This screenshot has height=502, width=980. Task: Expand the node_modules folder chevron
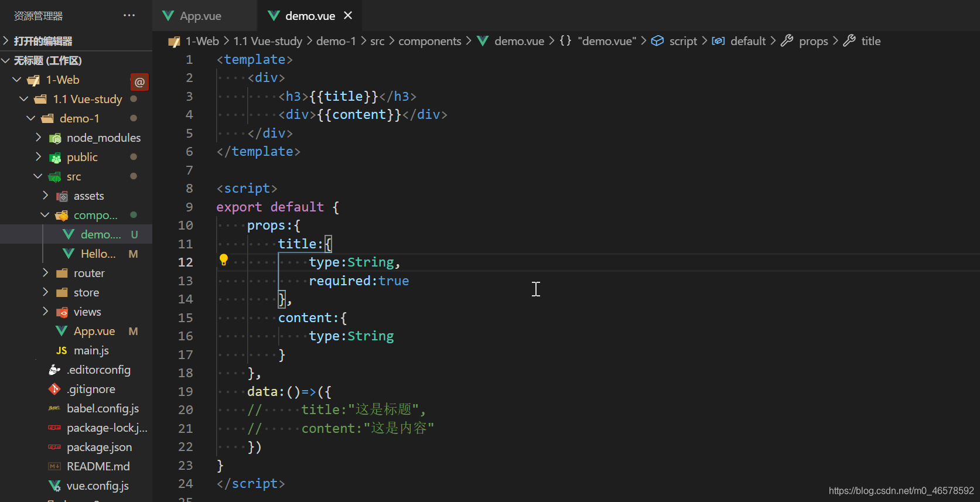coord(38,137)
